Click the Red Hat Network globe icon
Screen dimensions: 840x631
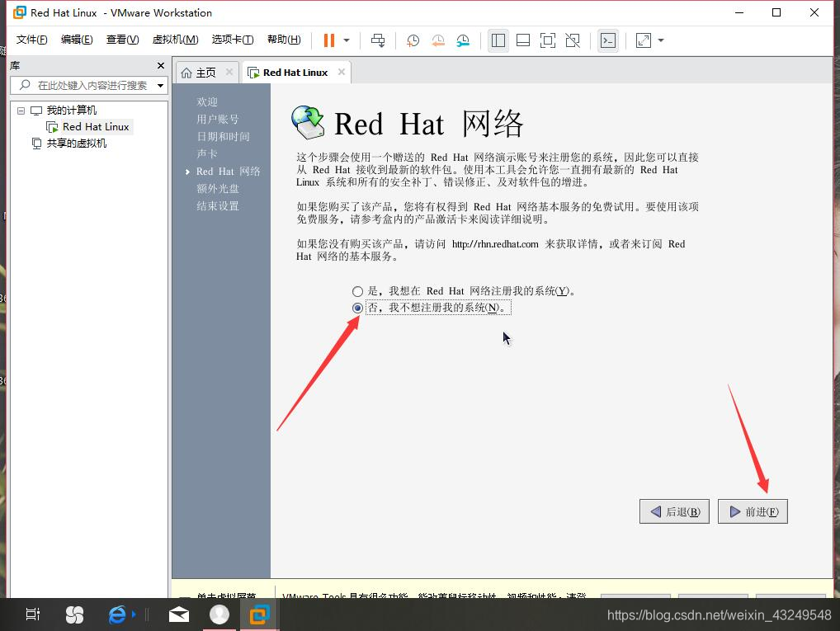coord(308,123)
